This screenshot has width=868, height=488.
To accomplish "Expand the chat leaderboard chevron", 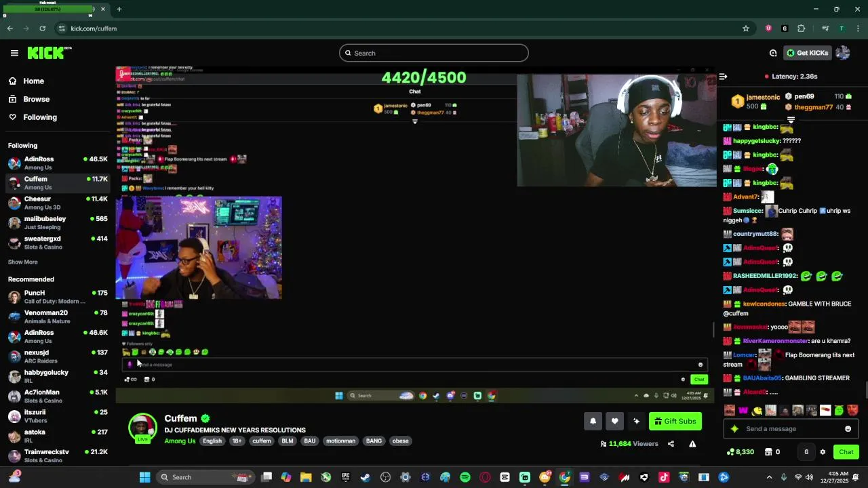I will click(x=791, y=120).
